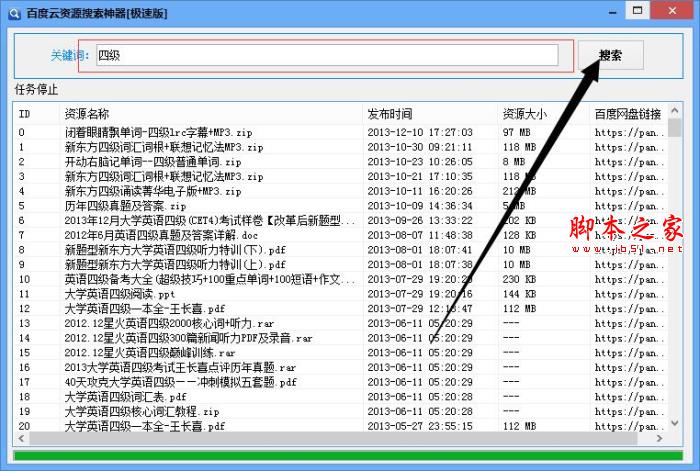Click size cell 97 MB
This screenshot has height=471, width=700.
[x=517, y=132]
